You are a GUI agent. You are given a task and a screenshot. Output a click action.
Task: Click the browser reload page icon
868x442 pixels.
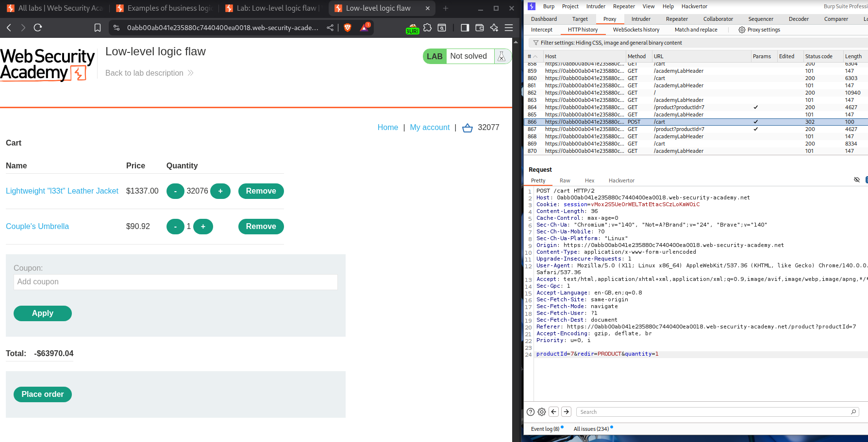click(x=38, y=28)
